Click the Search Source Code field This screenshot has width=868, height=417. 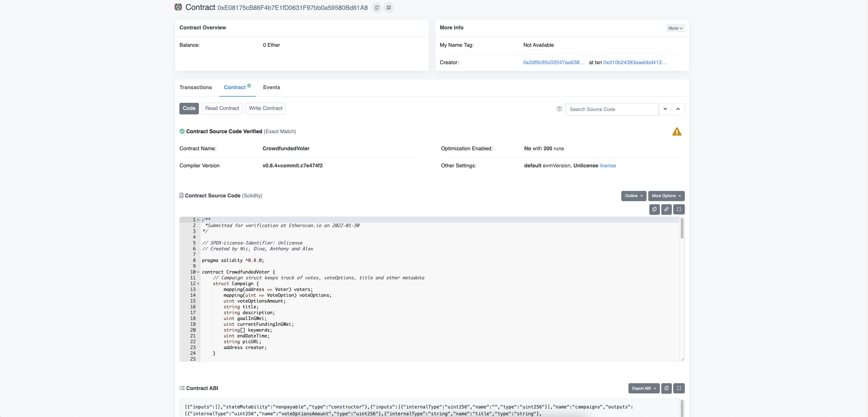coord(612,109)
